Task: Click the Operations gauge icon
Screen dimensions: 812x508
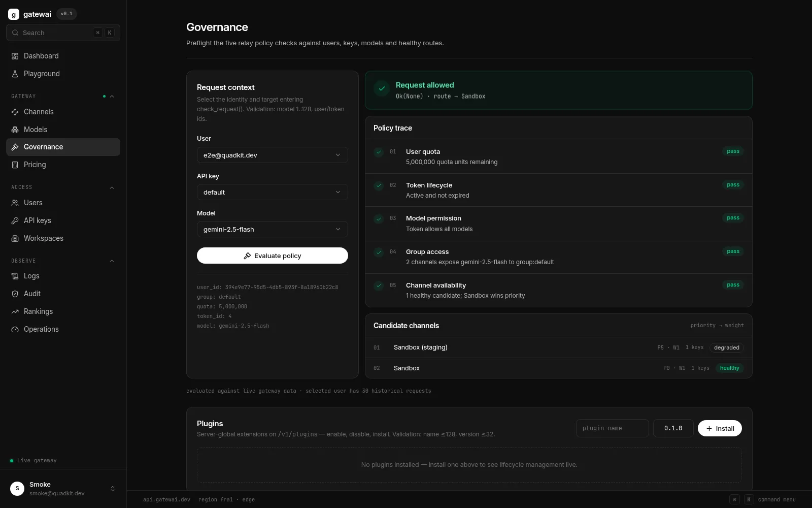Action: tap(15, 329)
